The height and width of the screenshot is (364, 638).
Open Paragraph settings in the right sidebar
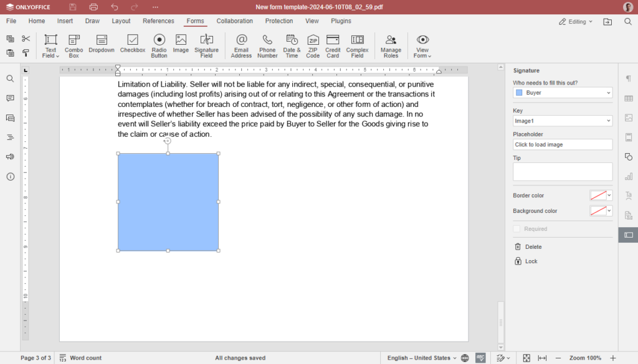pyautogui.click(x=628, y=78)
